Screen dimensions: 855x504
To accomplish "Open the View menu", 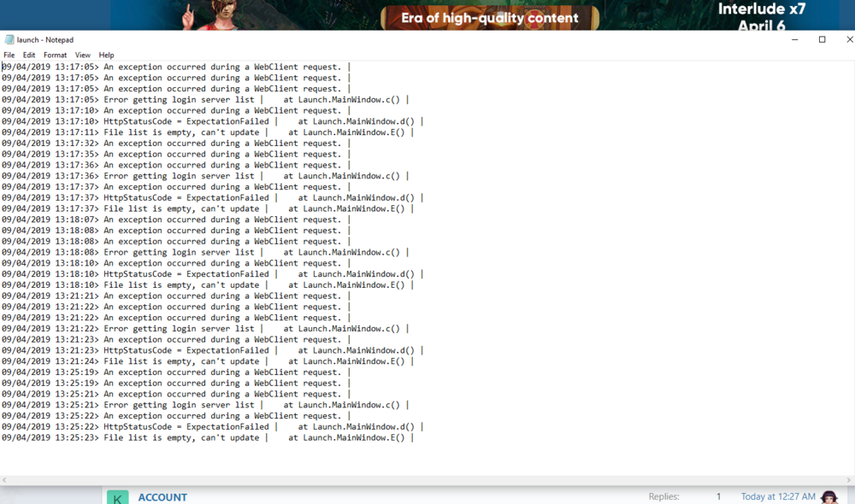I will click(82, 56).
